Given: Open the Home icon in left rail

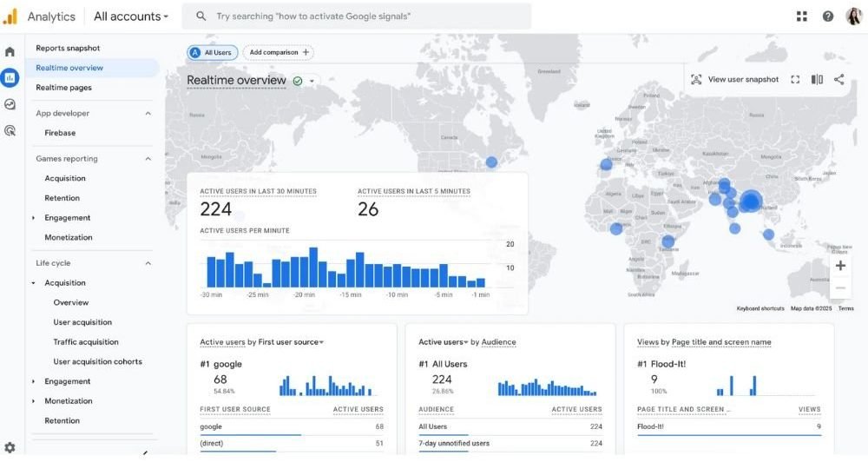Looking at the screenshot, I should 10,52.
